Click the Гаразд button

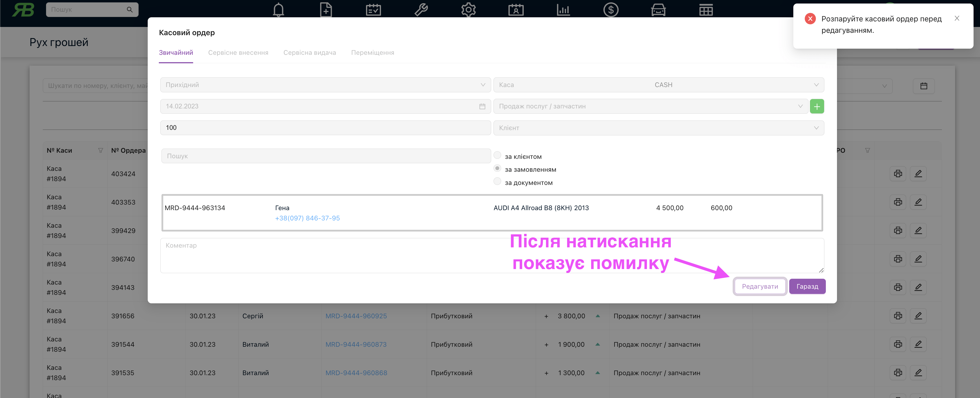807,287
